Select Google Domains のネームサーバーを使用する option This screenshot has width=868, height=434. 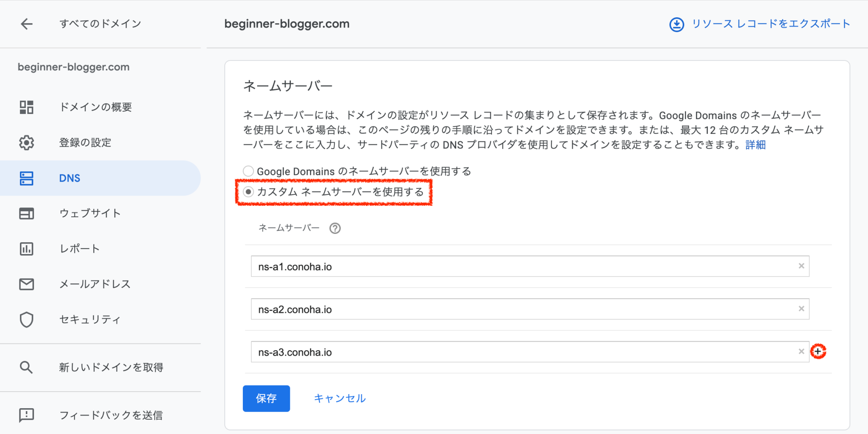[x=248, y=171]
